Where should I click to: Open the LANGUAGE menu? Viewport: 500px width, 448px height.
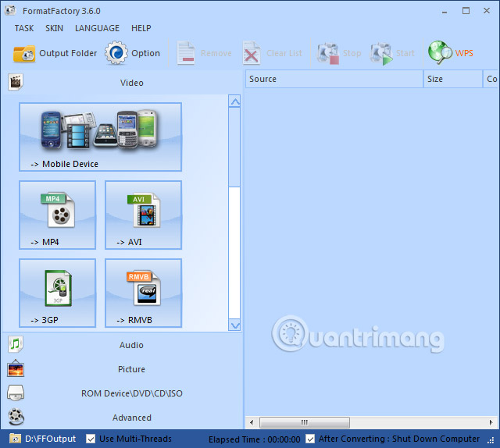click(97, 28)
